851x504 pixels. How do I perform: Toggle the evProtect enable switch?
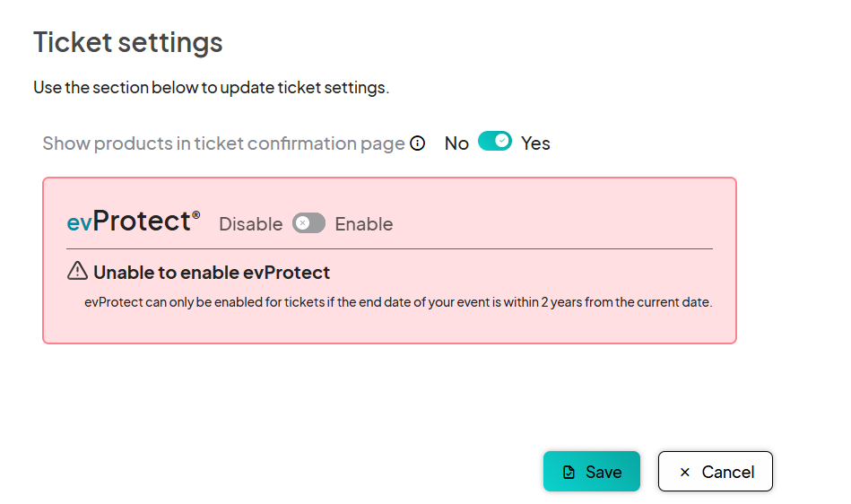pos(308,223)
